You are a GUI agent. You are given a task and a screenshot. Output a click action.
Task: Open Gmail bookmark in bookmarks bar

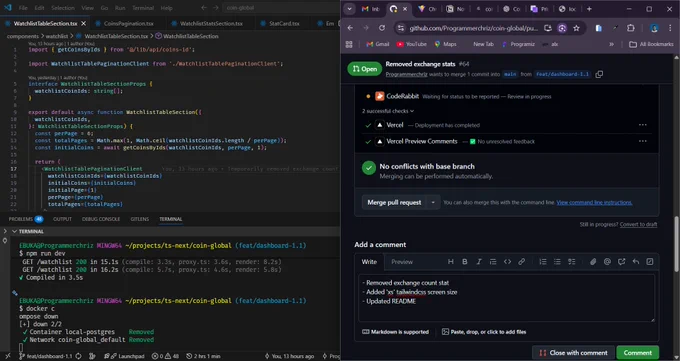coord(378,44)
